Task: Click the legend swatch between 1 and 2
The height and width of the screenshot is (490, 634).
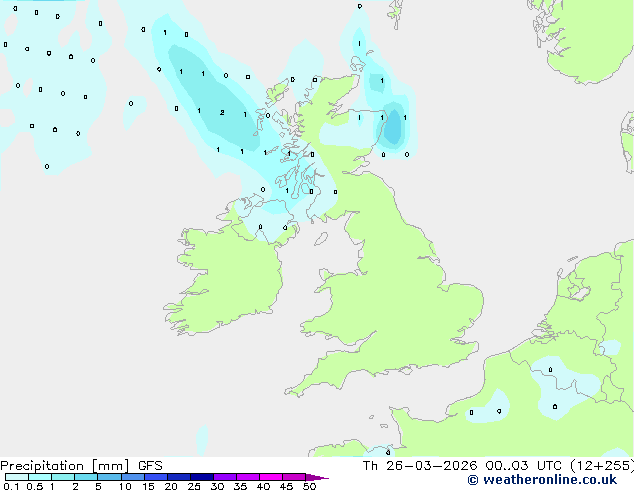Action: pyautogui.click(x=63, y=477)
